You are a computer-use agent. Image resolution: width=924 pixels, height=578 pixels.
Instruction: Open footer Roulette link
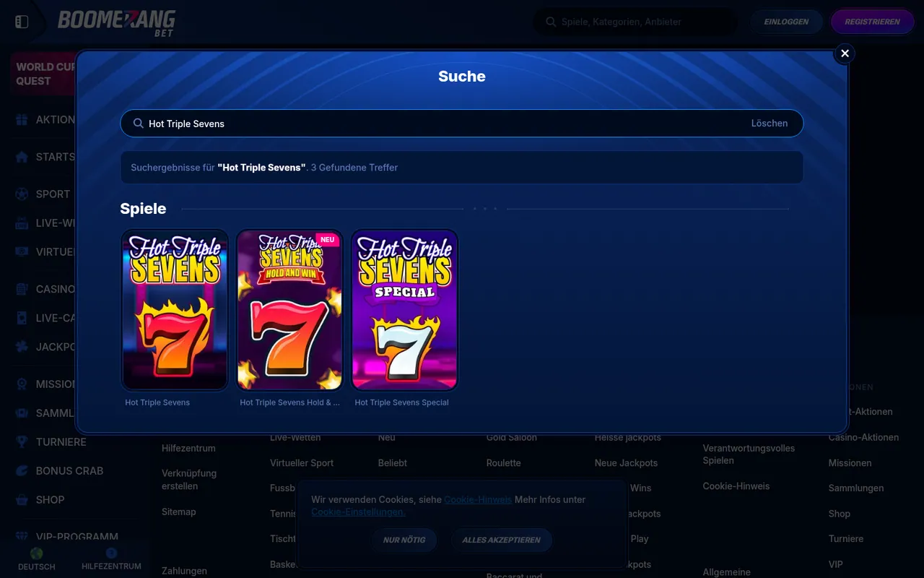[x=503, y=462]
